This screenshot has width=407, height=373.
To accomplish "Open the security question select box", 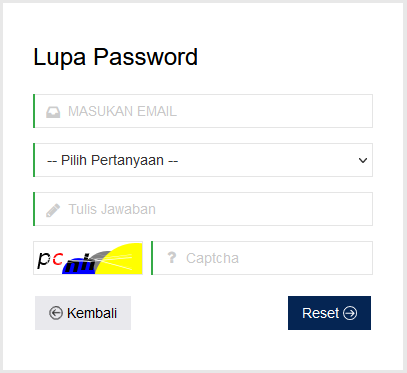I will (x=203, y=160).
